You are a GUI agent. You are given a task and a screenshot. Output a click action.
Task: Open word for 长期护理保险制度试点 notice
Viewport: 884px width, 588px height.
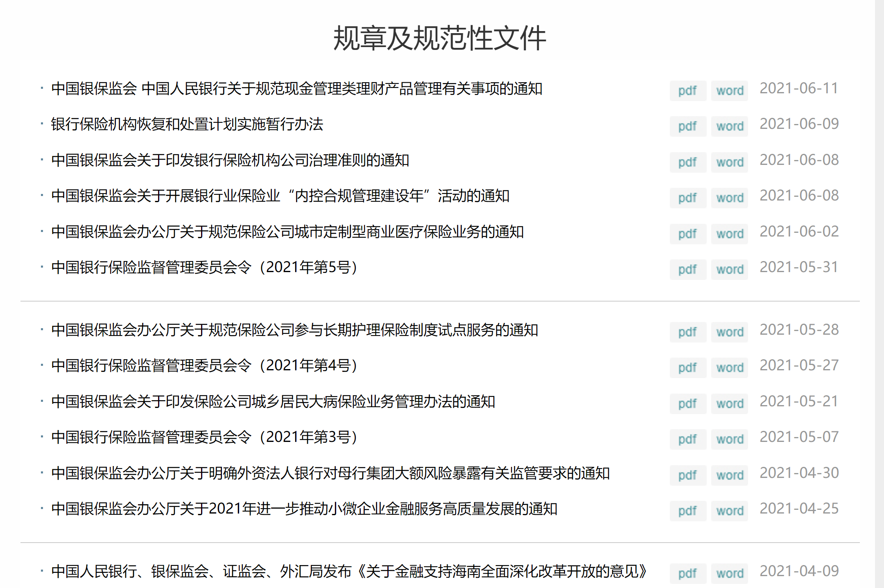point(730,332)
